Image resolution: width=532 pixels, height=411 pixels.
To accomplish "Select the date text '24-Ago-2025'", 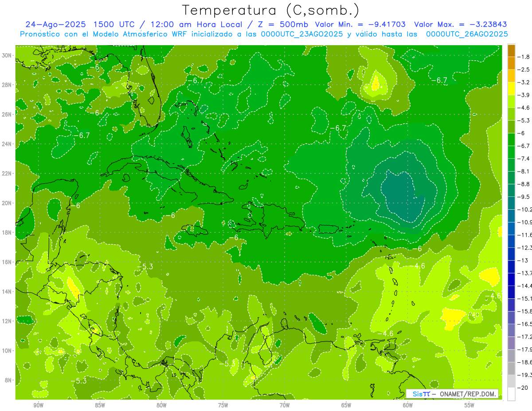I will pos(55,24).
